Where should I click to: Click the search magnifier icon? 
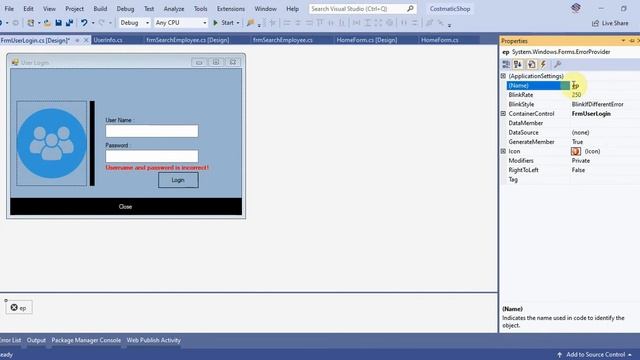click(410, 9)
